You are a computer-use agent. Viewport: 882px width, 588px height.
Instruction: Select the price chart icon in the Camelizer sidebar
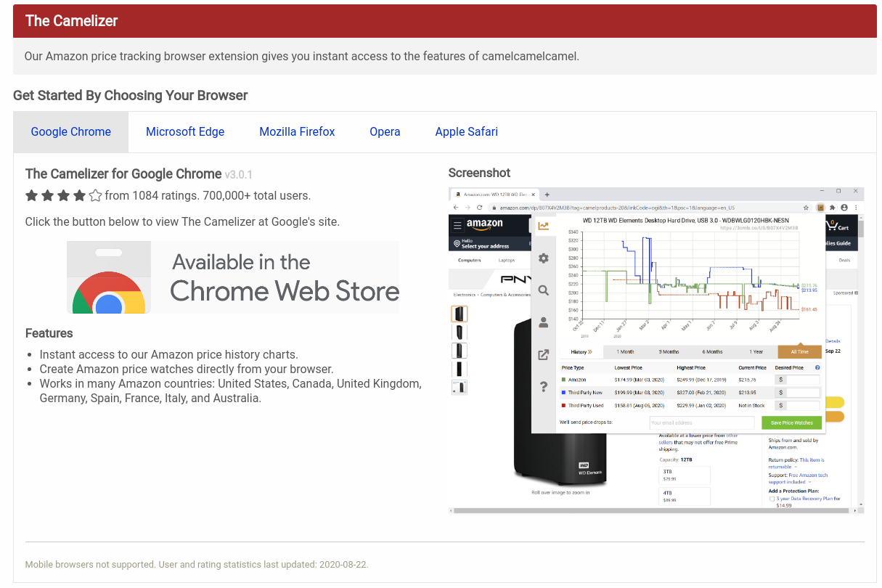tap(544, 226)
